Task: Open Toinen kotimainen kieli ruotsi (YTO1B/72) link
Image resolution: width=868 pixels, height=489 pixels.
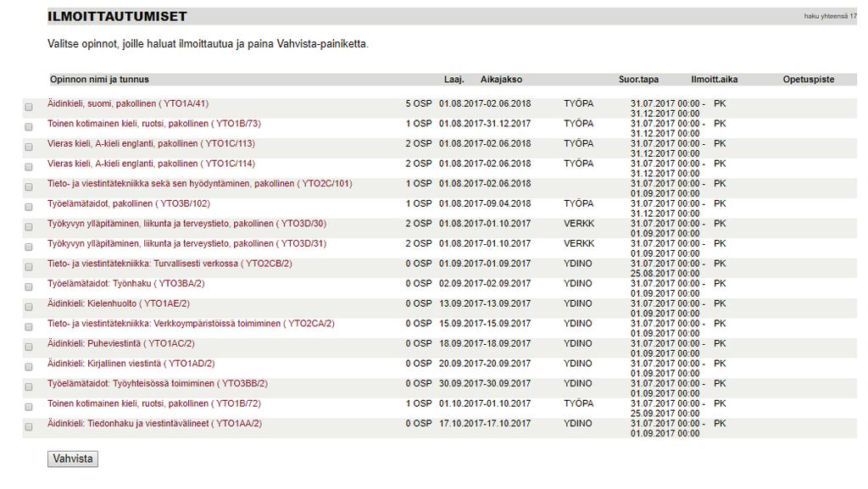Action: coord(154,403)
